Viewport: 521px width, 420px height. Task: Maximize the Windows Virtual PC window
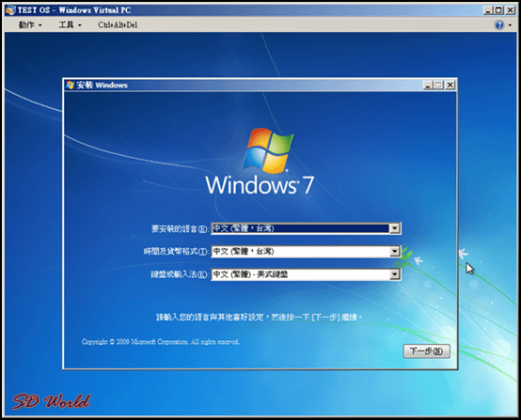pos(498,10)
